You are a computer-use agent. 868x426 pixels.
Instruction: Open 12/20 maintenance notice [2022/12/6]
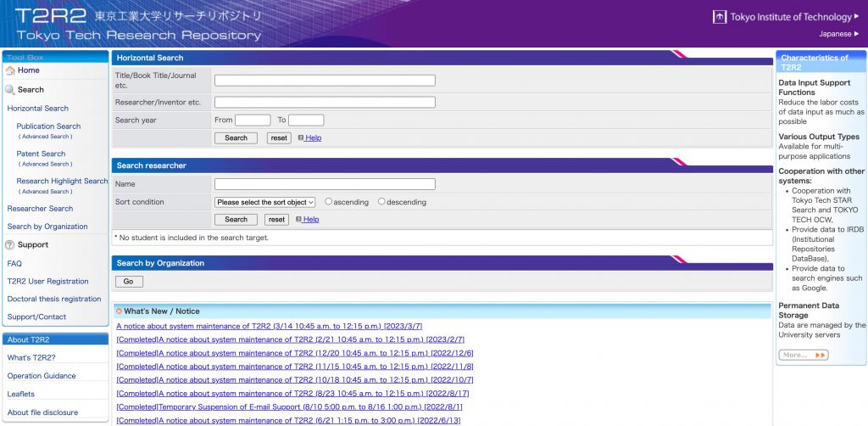coord(295,353)
